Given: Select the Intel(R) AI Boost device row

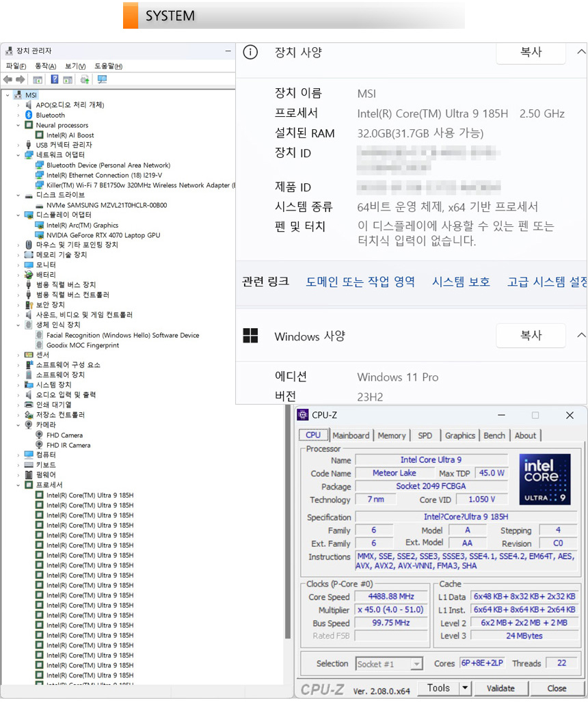Looking at the screenshot, I should coord(70,135).
